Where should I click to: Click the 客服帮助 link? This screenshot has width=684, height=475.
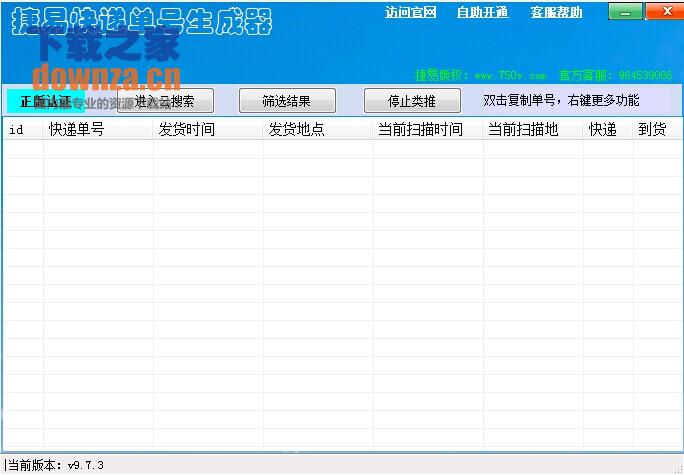(x=557, y=13)
